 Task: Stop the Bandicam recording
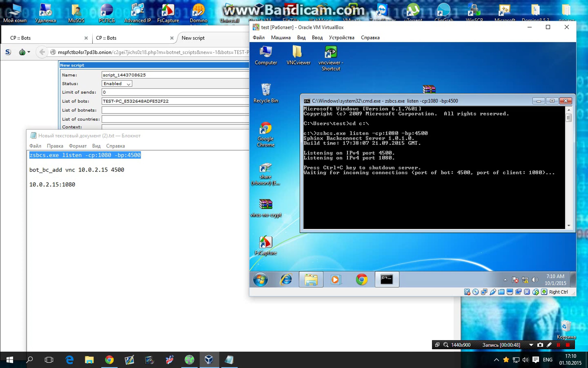568,345
